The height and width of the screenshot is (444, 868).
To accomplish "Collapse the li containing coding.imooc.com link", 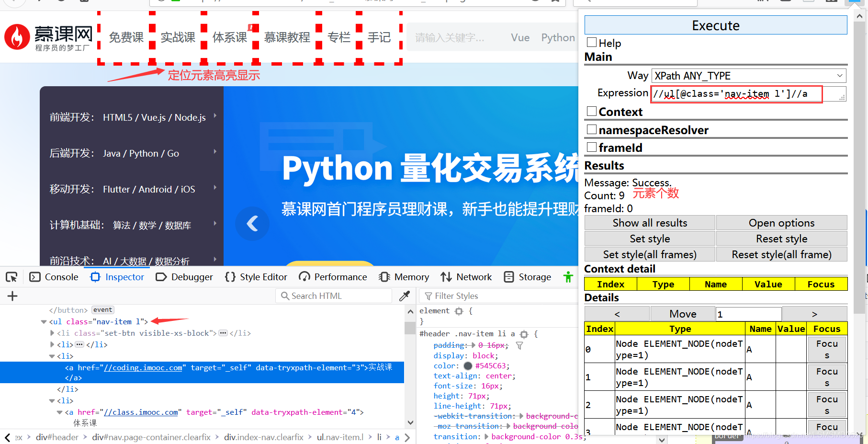I will [52, 356].
